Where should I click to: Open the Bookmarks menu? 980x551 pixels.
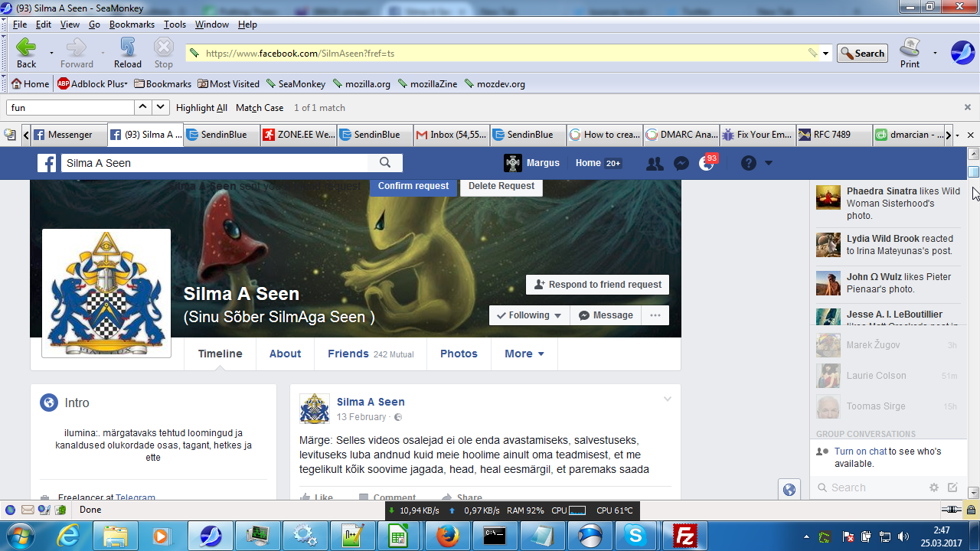pyautogui.click(x=132, y=24)
